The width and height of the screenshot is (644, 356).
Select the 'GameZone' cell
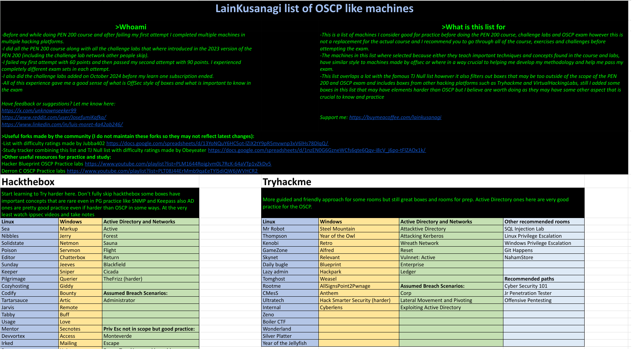[290, 250]
